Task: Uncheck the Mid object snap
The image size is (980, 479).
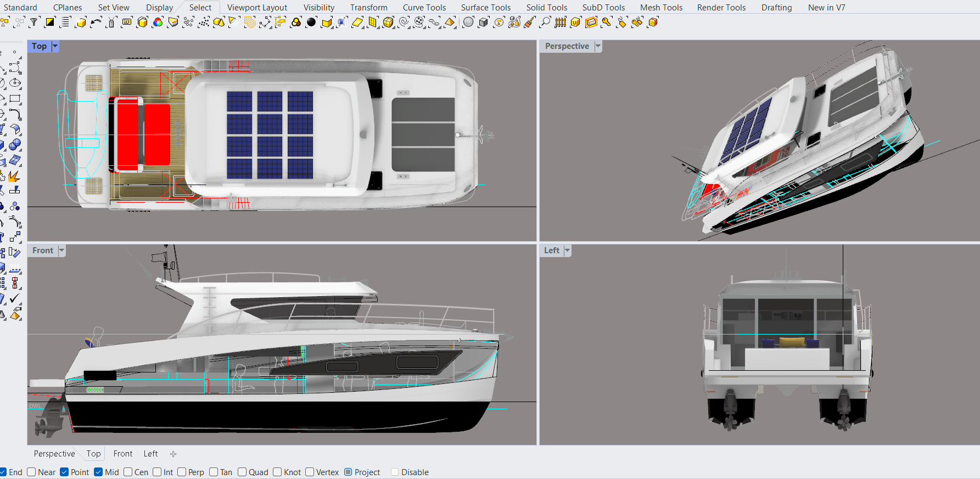Action: point(98,472)
